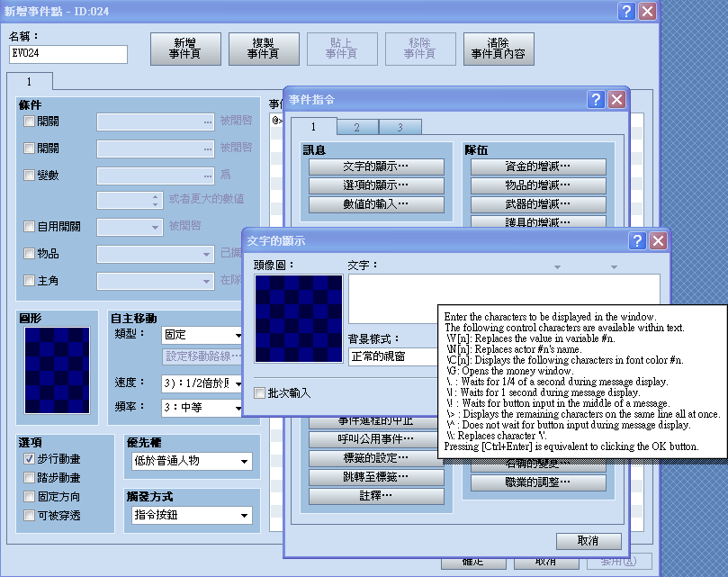This screenshot has width=728, height=577.
Task: Toggle the 批次輸入 checkbox
Action: (259, 393)
